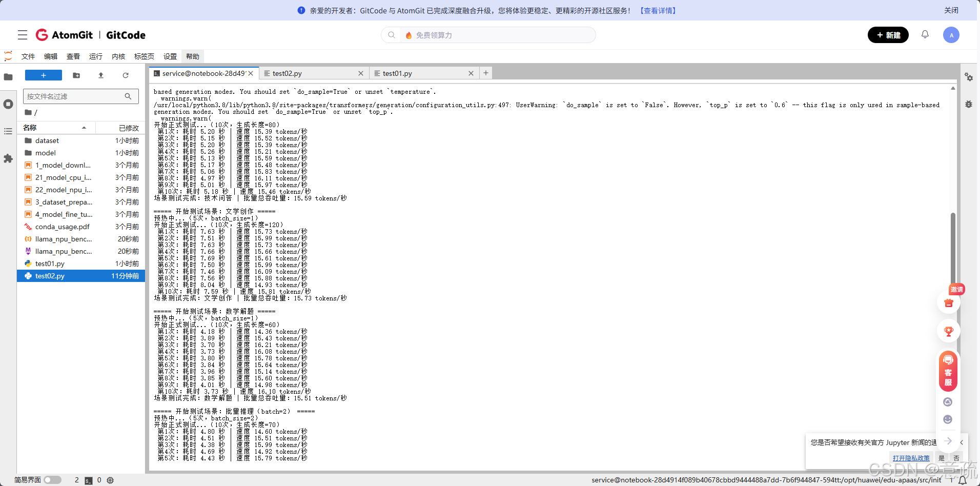The height and width of the screenshot is (486, 980).
Task: Open the file browser sidebar panel
Action: click(8, 77)
